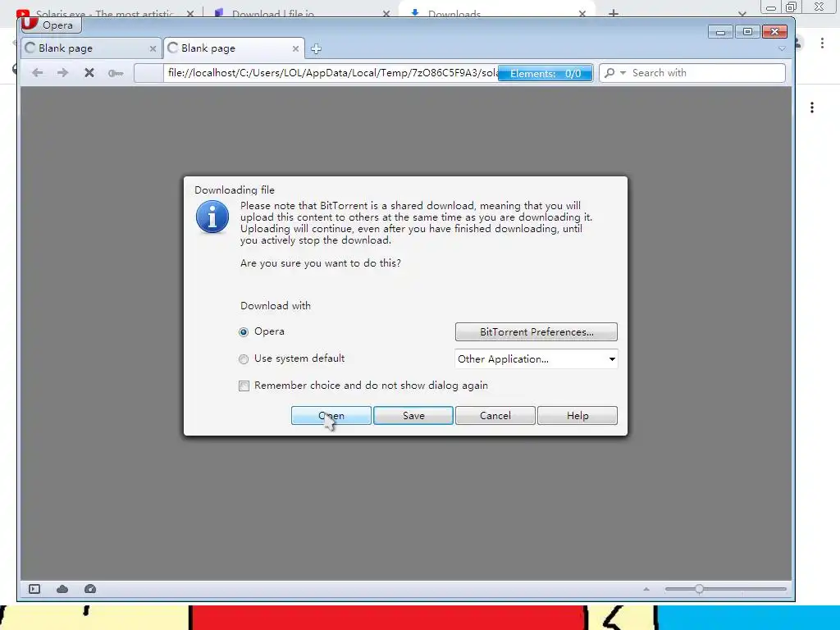Toggle the Opera panels sidebar icon
Image resolution: width=840 pixels, height=630 pixels.
click(34, 589)
